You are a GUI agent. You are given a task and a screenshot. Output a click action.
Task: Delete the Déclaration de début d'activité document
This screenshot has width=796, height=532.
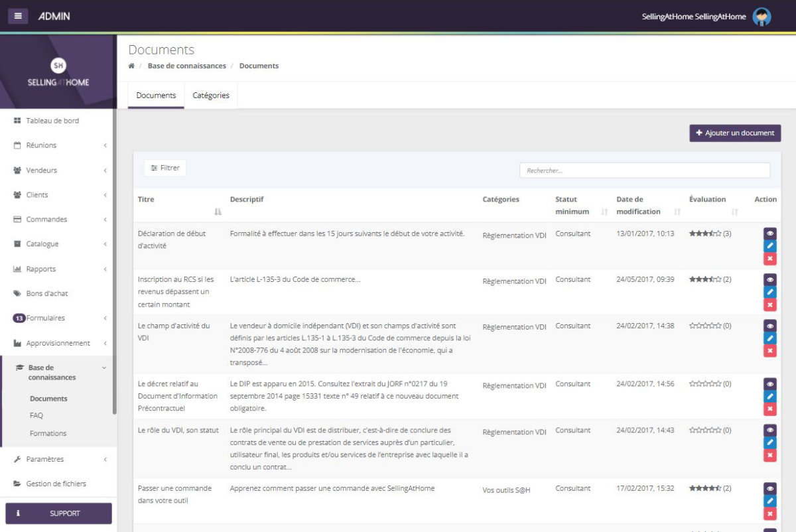pos(770,259)
